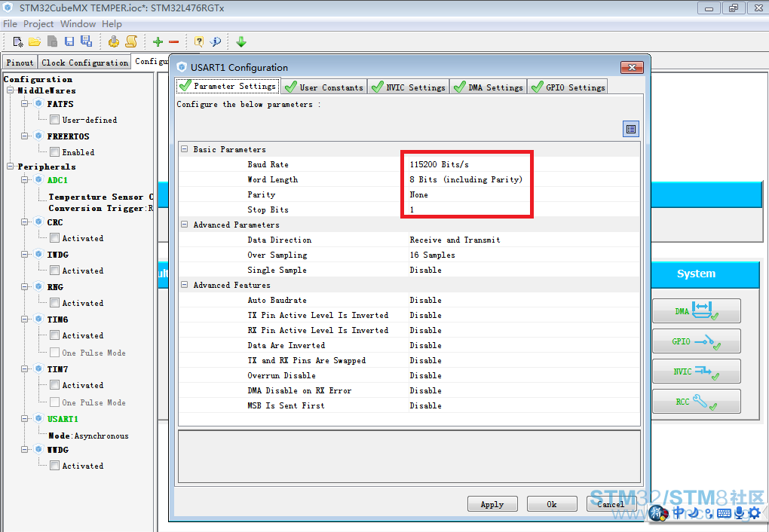The width and height of the screenshot is (769, 532).
Task: Click the green download updates arrow icon
Action: tap(241, 41)
